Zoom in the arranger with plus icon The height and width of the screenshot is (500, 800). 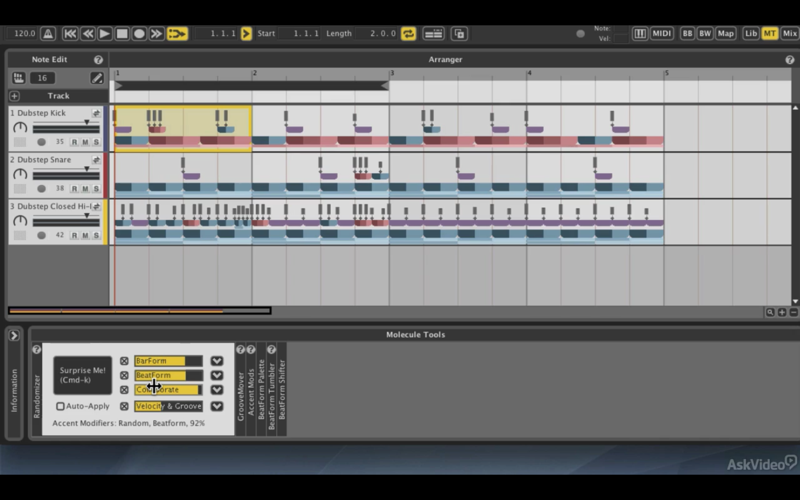click(782, 312)
